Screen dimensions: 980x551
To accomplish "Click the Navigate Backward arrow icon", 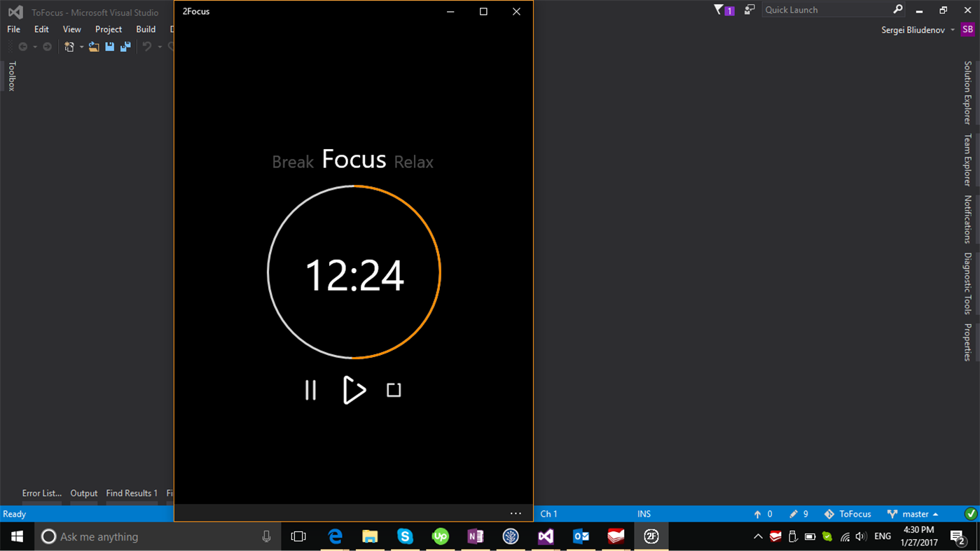I will point(23,46).
